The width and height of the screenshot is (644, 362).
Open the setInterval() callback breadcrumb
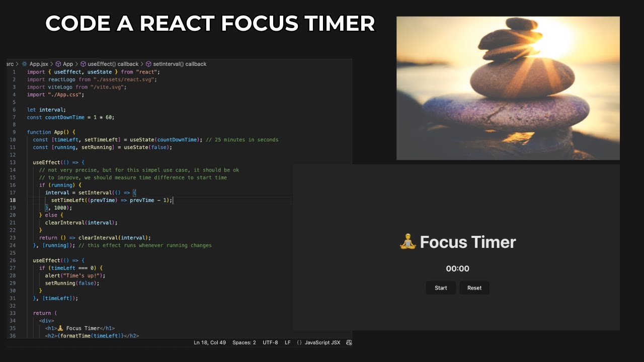click(180, 64)
